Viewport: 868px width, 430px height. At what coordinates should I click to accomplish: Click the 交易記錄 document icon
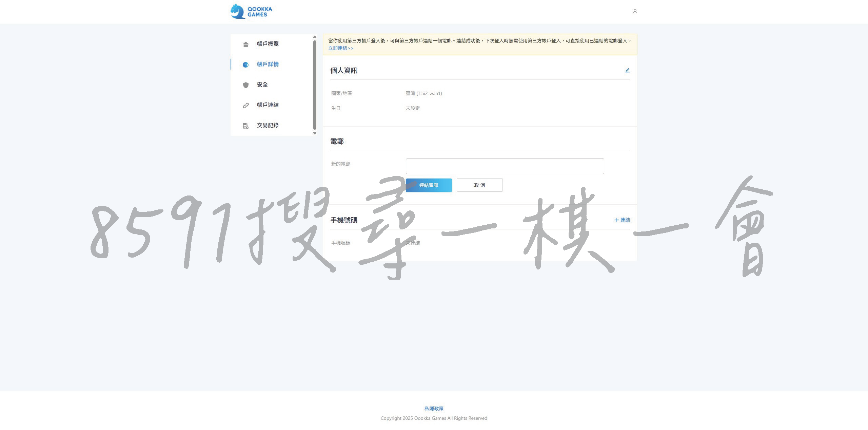[x=246, y=126]
